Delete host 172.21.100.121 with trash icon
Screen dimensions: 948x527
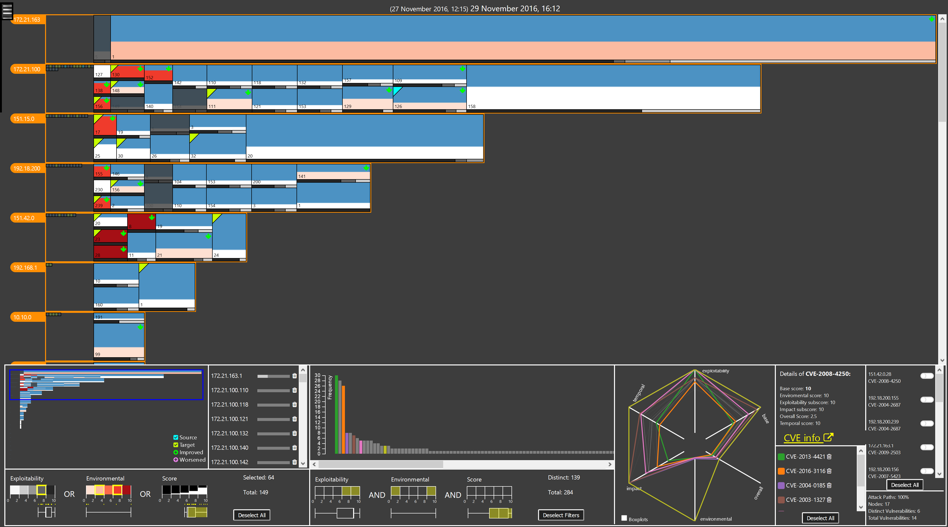(x=294, y=419)
